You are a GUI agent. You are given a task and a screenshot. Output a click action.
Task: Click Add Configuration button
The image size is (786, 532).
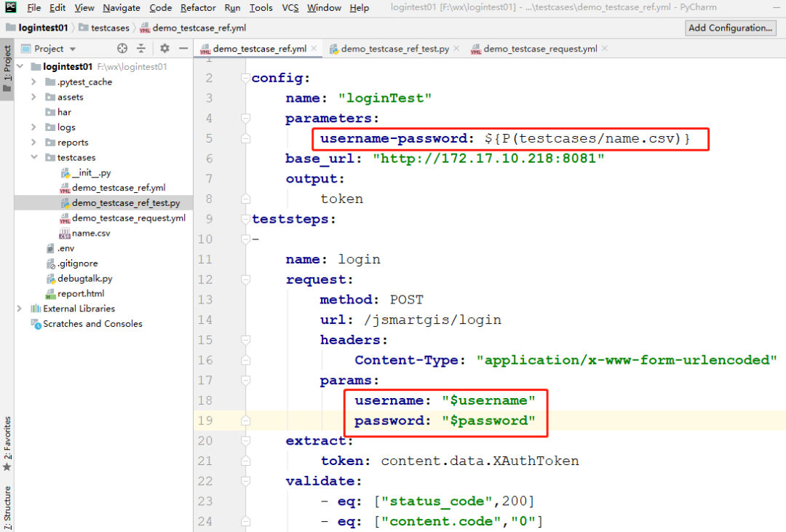click(731, 28)
